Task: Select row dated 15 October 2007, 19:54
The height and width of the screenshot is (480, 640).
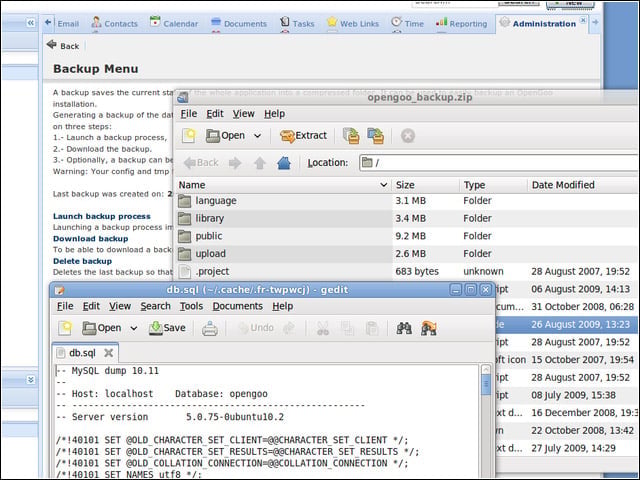Action: pos(567,360)
